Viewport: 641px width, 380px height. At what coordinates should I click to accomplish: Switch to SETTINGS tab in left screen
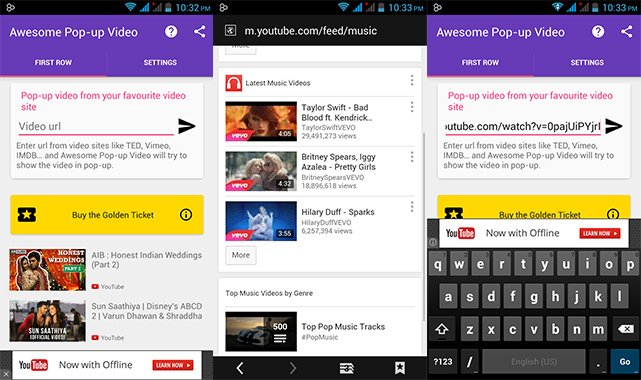(x=160, y=63)
